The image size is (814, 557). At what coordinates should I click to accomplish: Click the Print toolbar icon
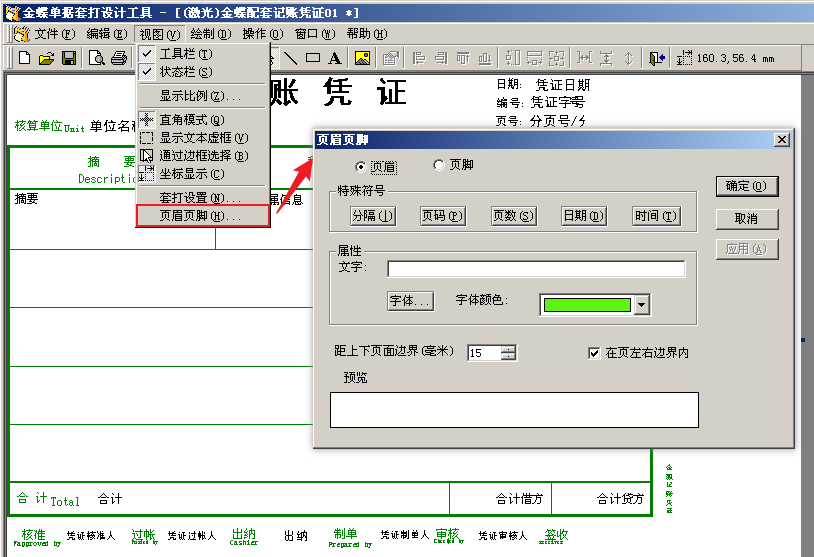click(x=119, y=58)
